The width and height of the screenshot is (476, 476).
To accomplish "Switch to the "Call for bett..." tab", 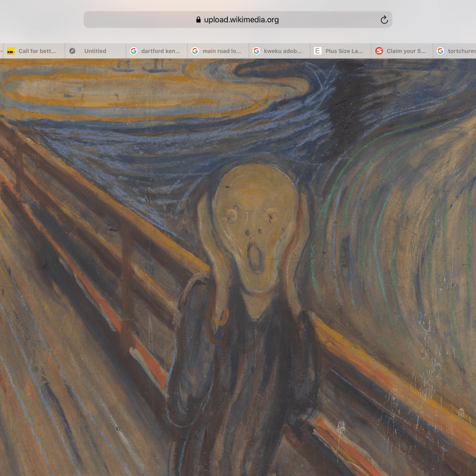I will coord(37,51).
